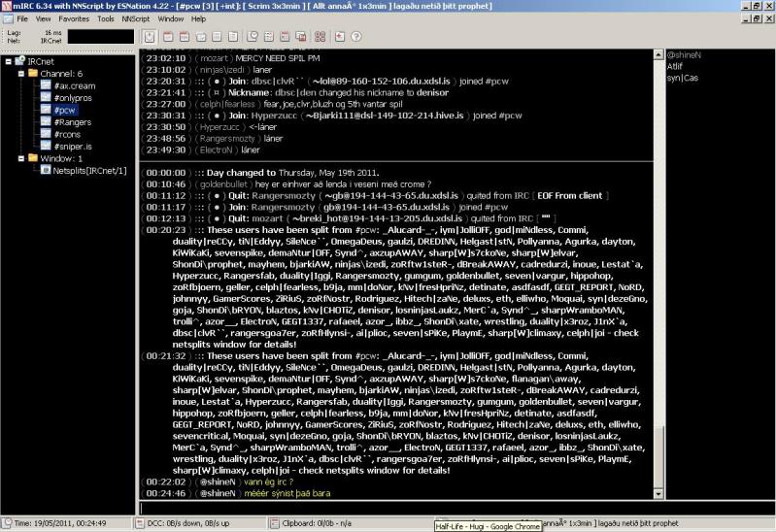Screen dimensions: 776x532
Task: Click the Clipboard: 0/0b status text
Action: coord(317,523)
